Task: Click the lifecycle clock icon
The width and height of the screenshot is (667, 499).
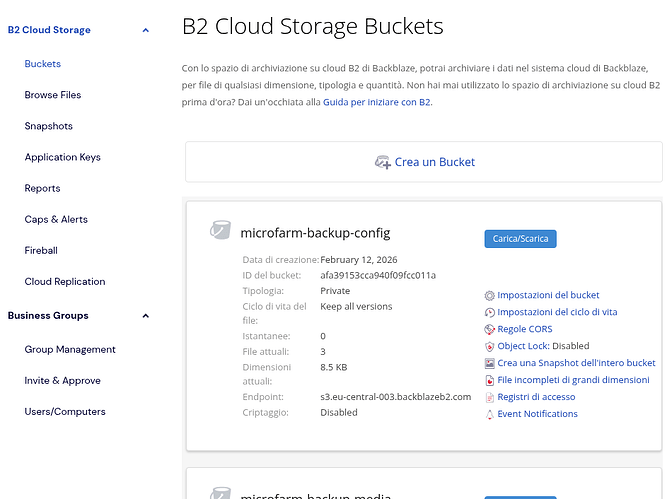Action: (490, 313)
